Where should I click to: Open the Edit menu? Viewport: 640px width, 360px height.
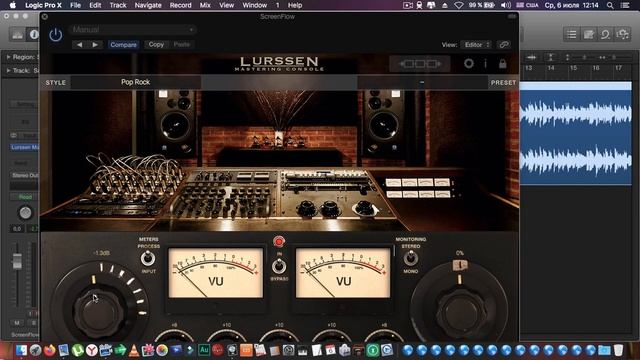tap(95, 5)
